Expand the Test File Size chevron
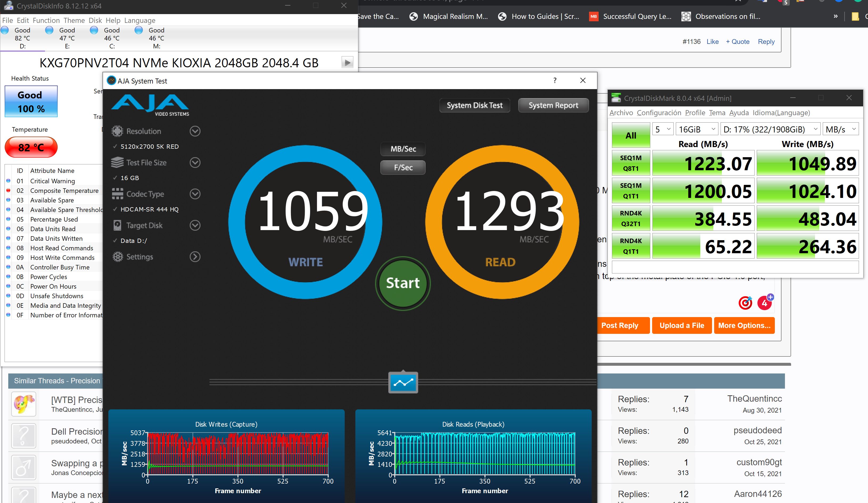This screenshot has width=868, height=503. 195,163
